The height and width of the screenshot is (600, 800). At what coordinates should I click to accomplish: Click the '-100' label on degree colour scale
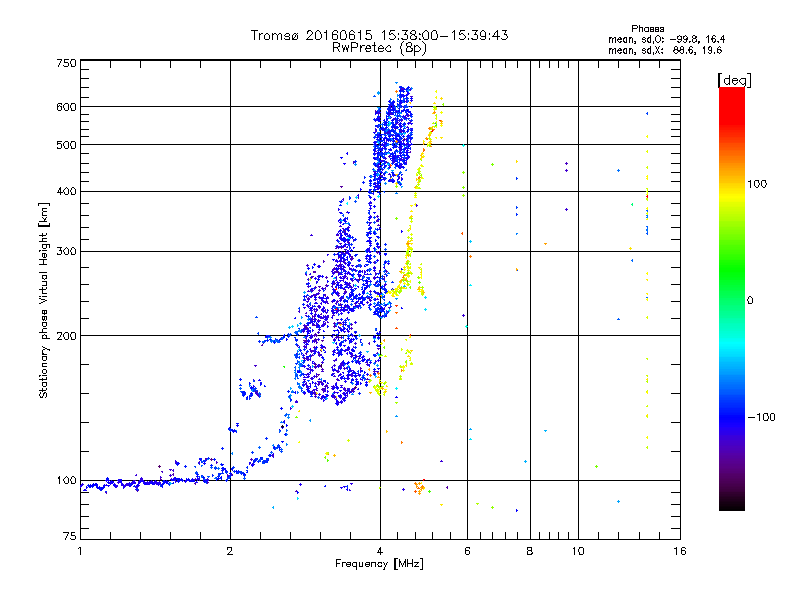coord(761,417)
